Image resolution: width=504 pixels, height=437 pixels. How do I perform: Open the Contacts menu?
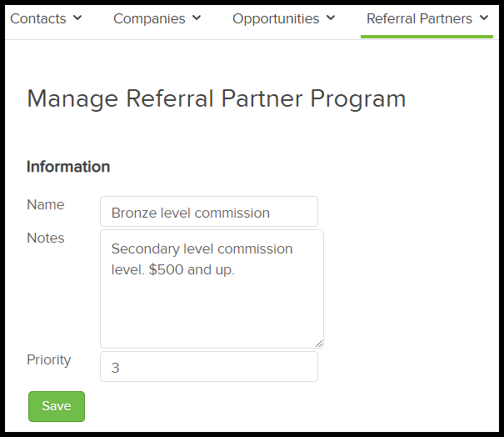click(39, 18)
